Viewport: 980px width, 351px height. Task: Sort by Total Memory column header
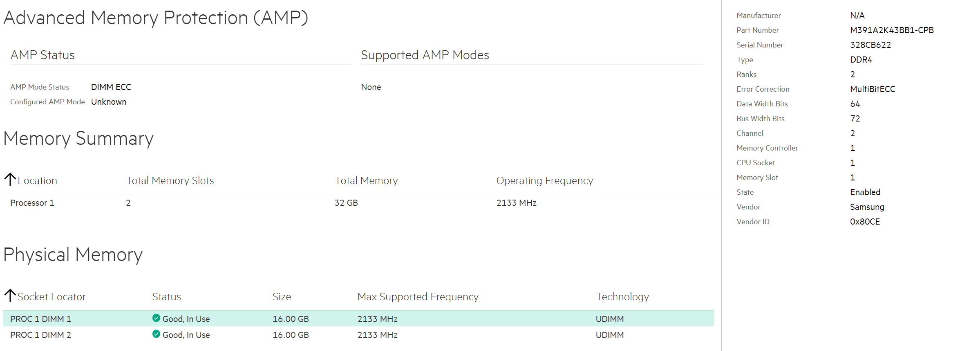pos(366,180)
